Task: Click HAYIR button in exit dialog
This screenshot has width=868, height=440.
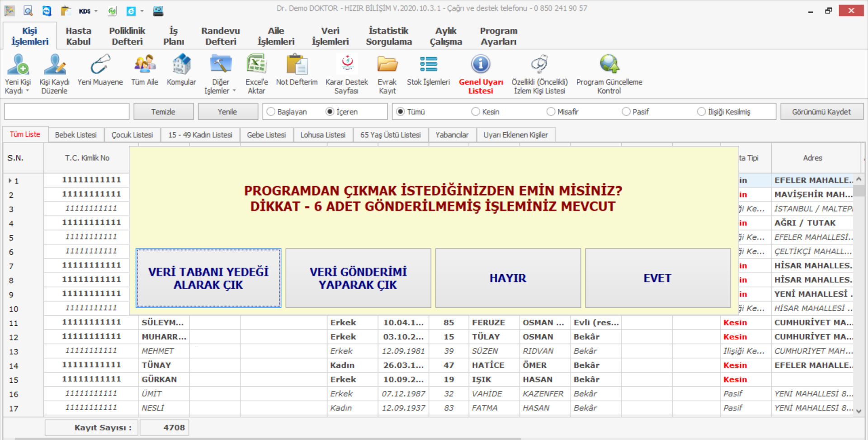Action: [x=508, y=278]
